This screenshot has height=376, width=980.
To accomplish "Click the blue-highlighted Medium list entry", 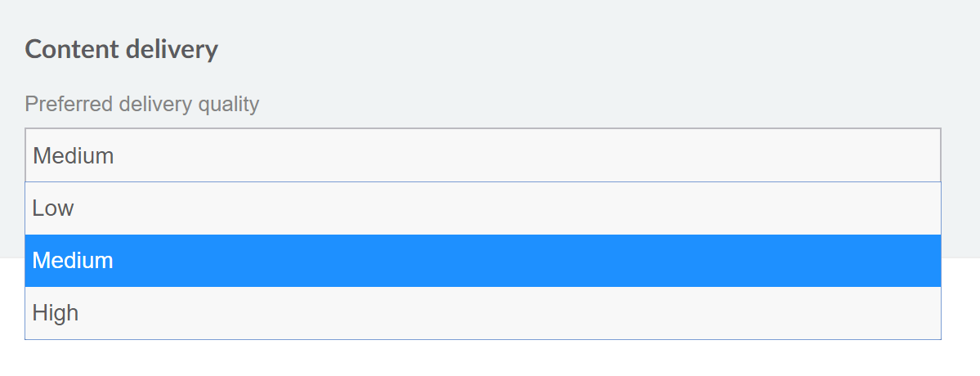I will [x=482, y=261].
